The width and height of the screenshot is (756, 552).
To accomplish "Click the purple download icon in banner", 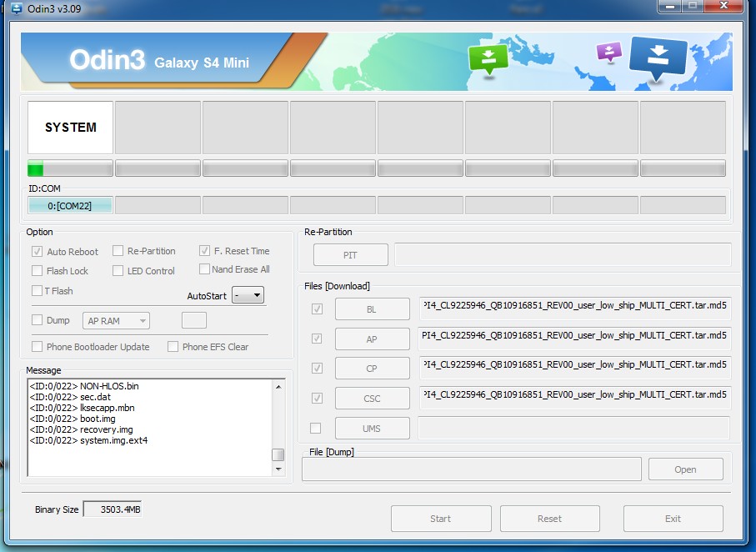I will 609,52.
